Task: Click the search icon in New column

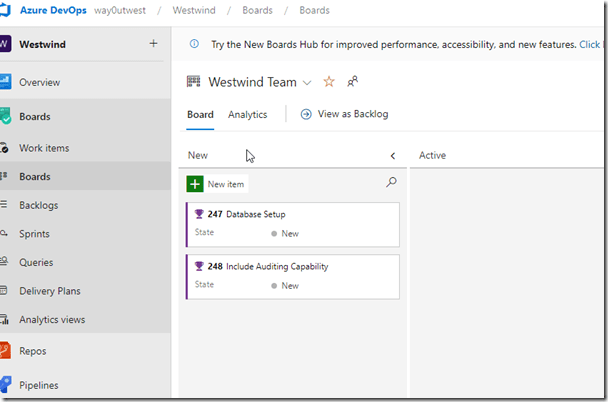Action: pyautogui.click(x=391, y=183)
